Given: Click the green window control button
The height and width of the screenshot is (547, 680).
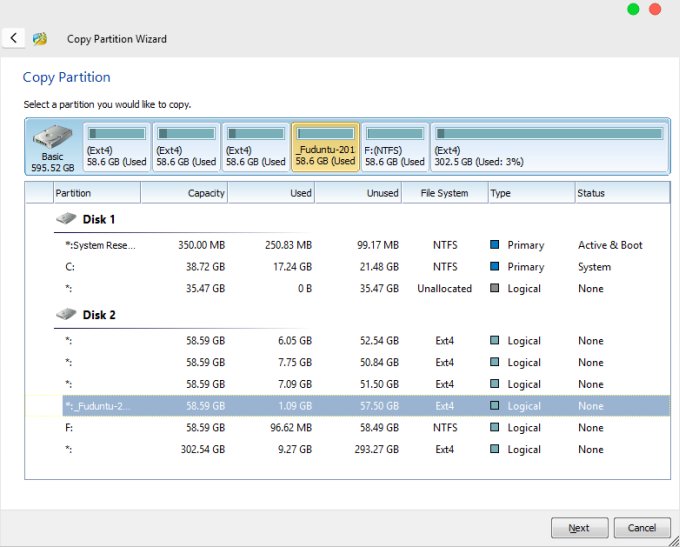Looking at the screenshot, I should pyautogui.click(x=633, y=10).
